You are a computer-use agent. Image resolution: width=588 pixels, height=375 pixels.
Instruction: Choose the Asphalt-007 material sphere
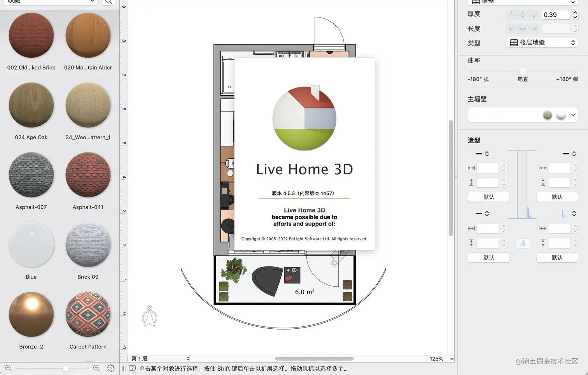31,175
